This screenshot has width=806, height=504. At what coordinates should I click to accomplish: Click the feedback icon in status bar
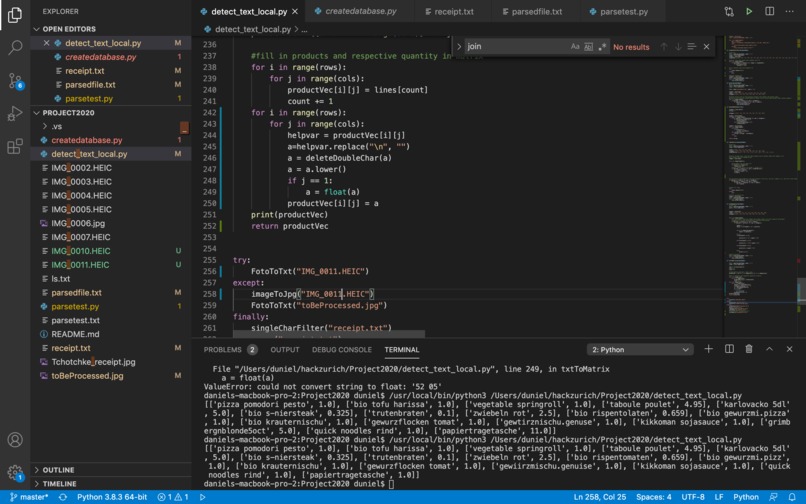(x=773, y=497)
